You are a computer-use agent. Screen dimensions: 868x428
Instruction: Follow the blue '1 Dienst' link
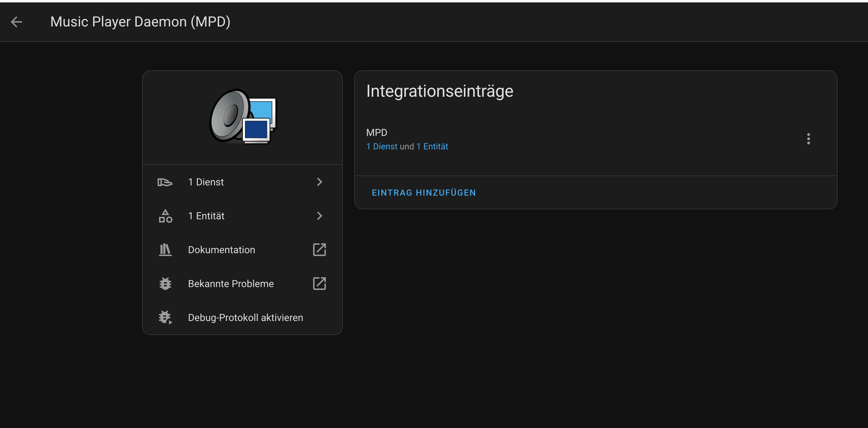pyautogui.click(x=382, y=147)
